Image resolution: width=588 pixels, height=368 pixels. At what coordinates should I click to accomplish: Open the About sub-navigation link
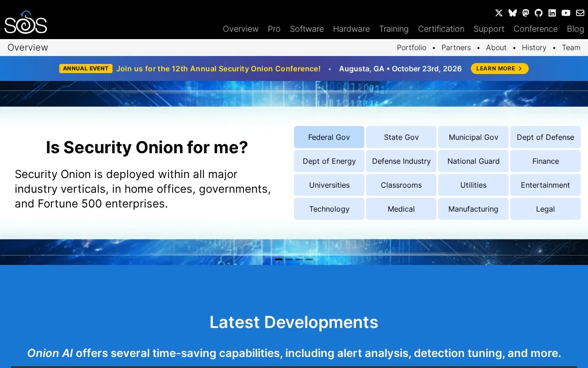(x=496, y=48)
